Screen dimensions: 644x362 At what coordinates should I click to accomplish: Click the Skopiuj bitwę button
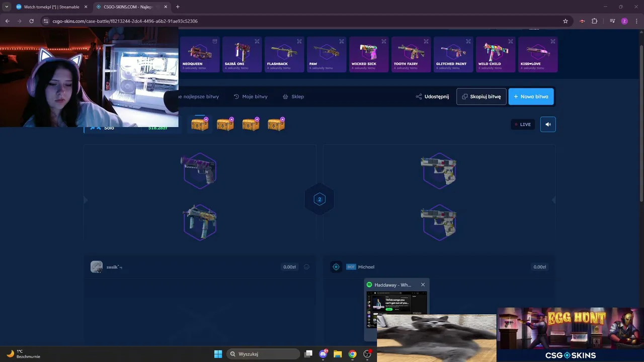(x=481, y=97)
